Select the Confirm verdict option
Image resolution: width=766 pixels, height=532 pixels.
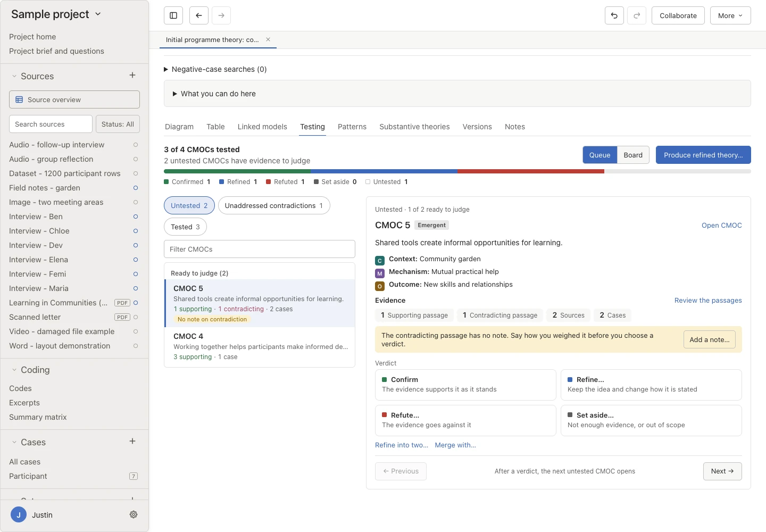click(x=465, y=385)
